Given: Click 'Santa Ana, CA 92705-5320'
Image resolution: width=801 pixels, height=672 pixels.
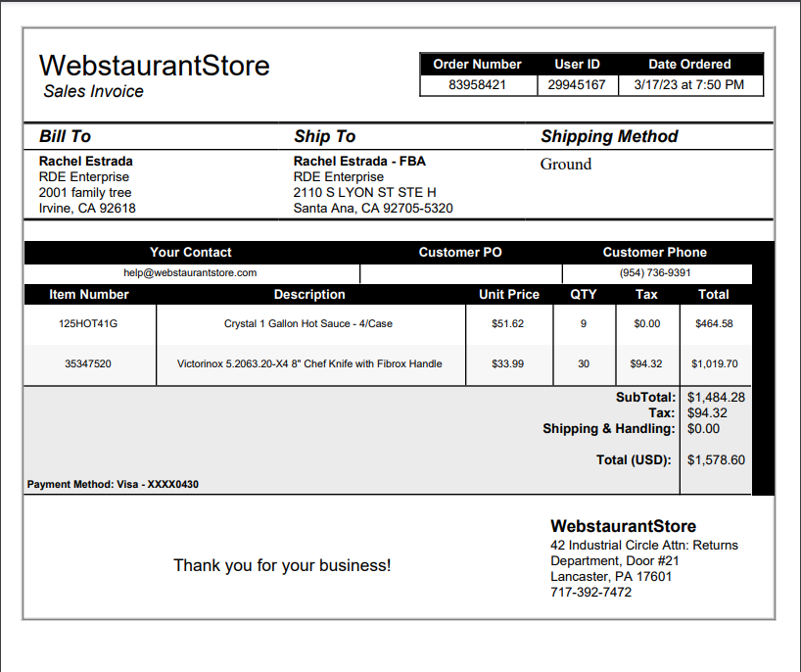Looking at the screenshot, I should click(x=373, y=209).
